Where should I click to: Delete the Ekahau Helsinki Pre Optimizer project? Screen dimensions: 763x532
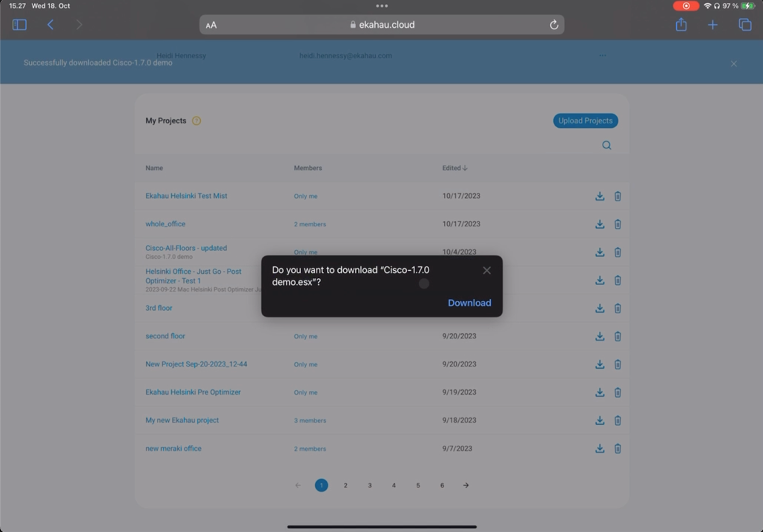(x=618, y=392)
